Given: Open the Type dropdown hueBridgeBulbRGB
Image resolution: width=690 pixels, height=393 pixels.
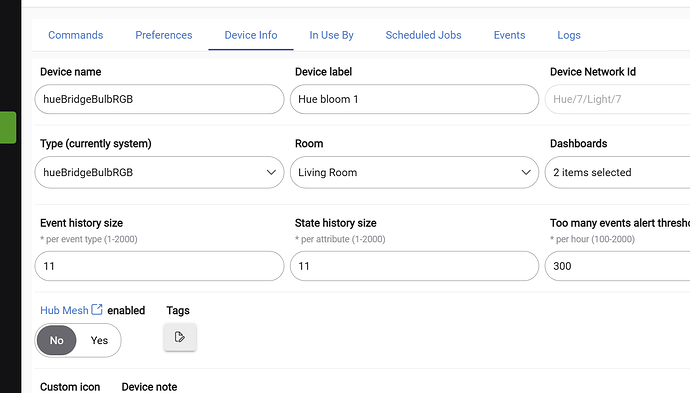Looking at the screenshot, I should pos(159,173).
